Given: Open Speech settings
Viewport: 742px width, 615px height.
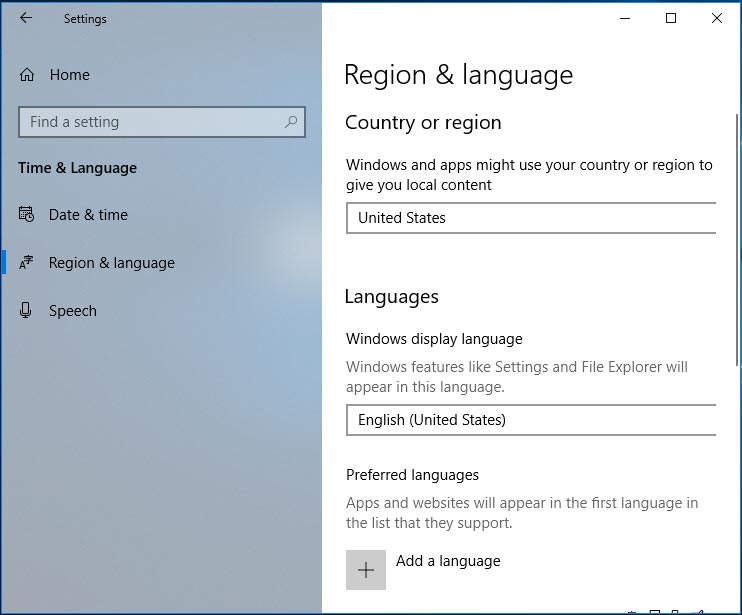Looking at the screenshot, I should (x=73, y=311).
